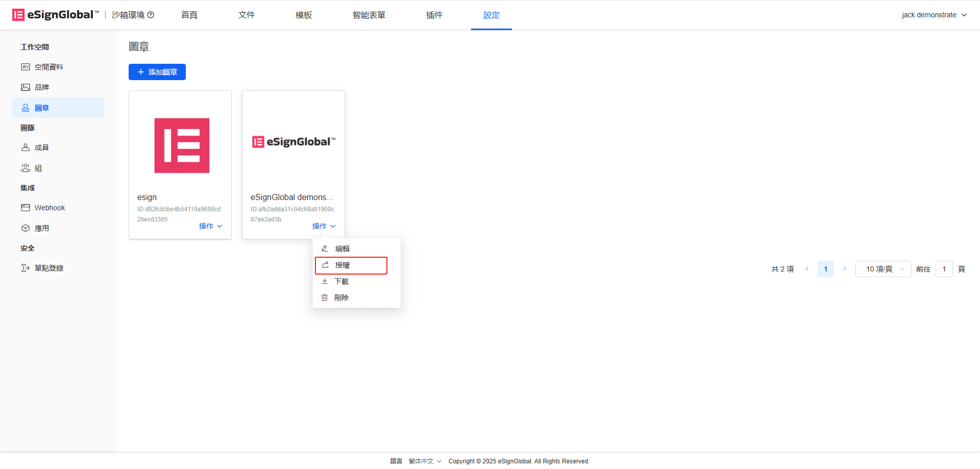Click seal ID starting with afb2adda31c

pyautogui.click(x=292, y=214)
